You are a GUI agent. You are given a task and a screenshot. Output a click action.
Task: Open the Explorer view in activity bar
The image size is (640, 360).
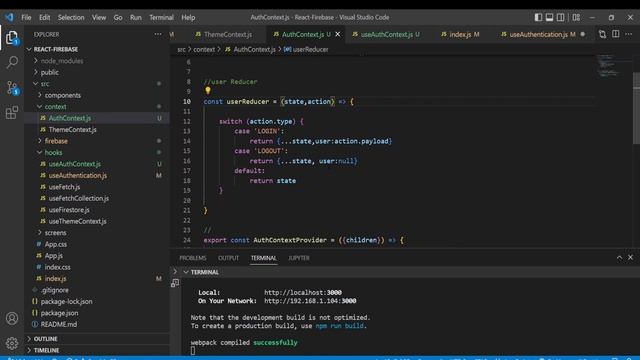pyautogui.click(x=12, y=37)
